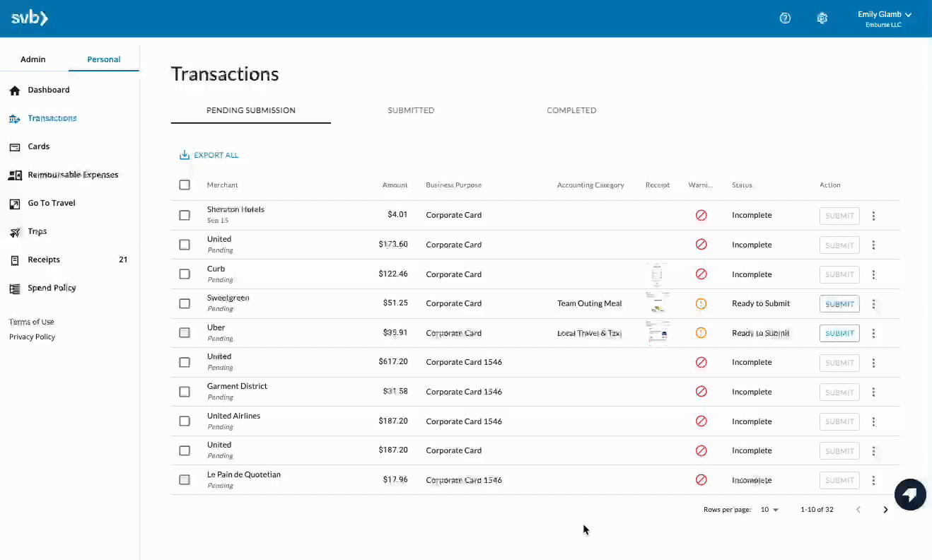Click the SVB logo
The image size is (932, 560).
click(30, 18)
